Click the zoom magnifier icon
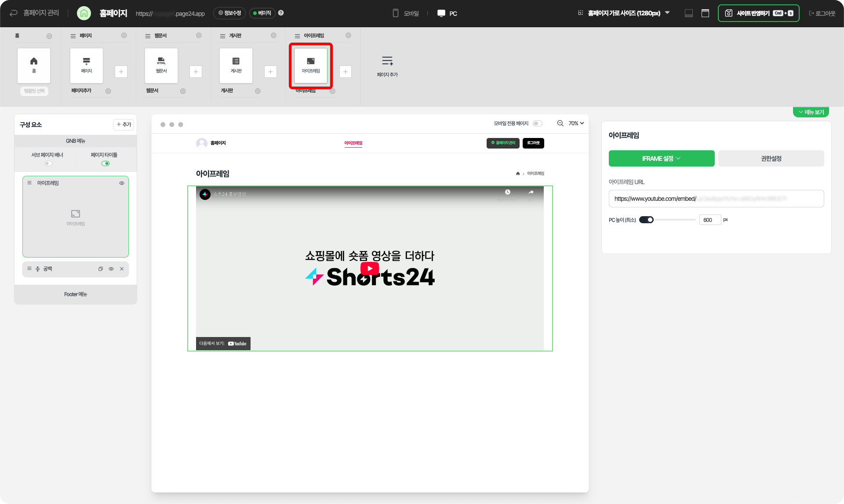 [560, 123]
